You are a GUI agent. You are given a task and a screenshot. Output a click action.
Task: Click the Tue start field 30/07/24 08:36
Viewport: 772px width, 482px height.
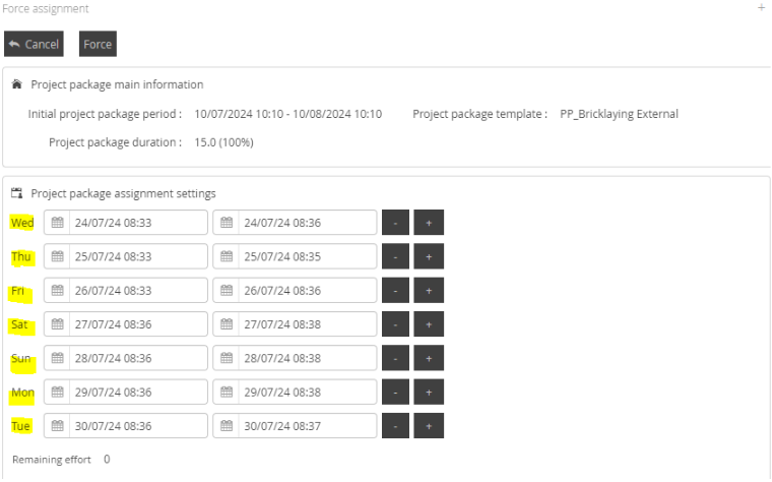click(138, 426)
